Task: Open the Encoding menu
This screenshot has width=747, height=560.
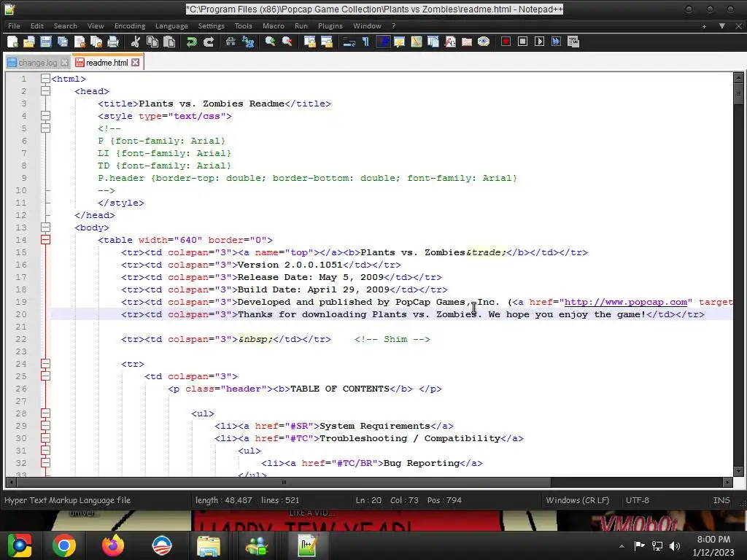Action: pos(130,26)
